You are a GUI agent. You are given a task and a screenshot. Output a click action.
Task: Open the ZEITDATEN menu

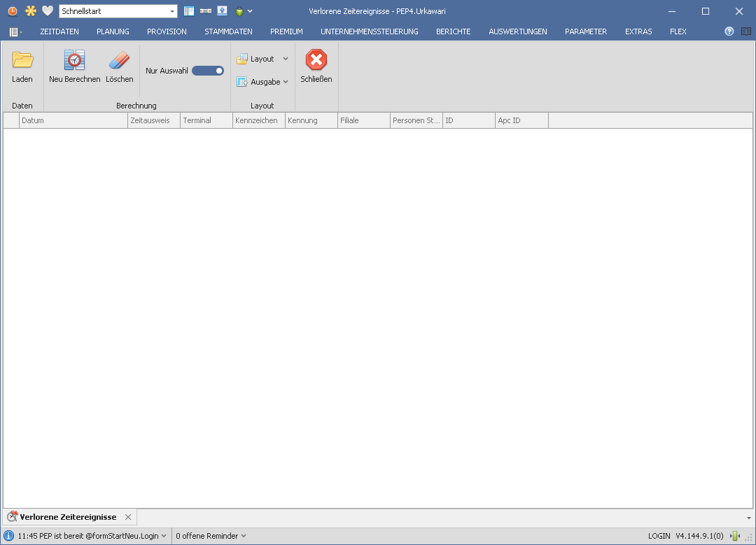click(x=59, y=31)
